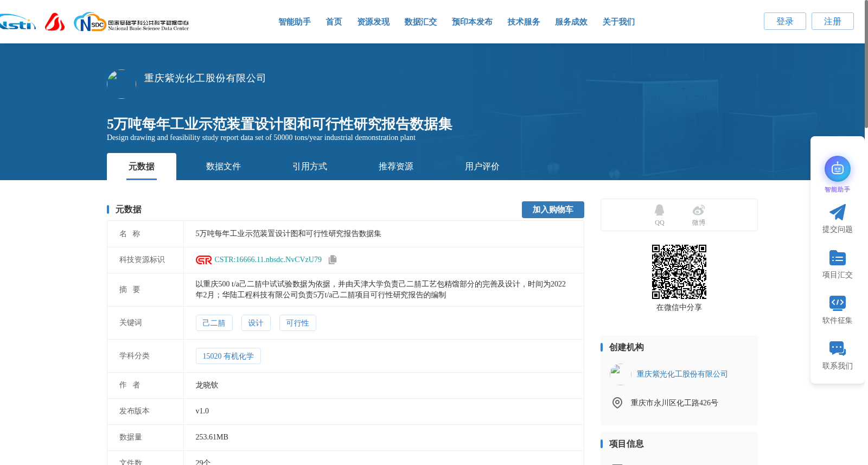Click the red flame logo icon
The height and width of the screenshot is (465, 868).
click(x=55, y=22)
